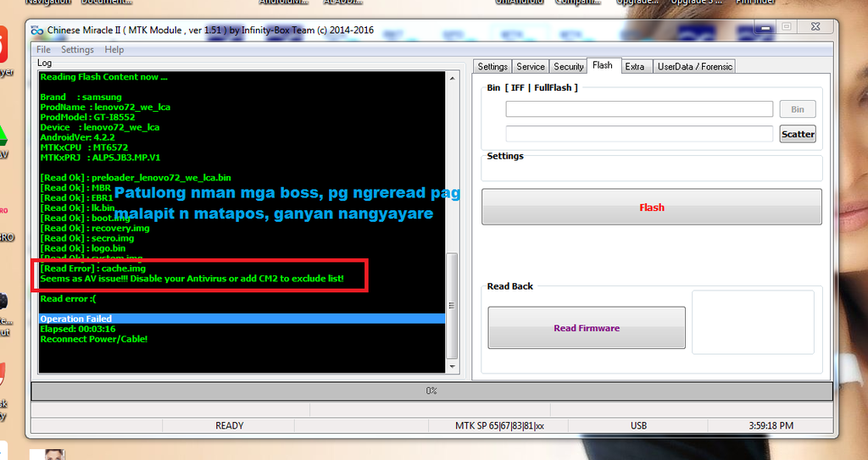Click the 3:59:18 PM clock in status bar
Image resolution: width=868 pixels, height=460 pixels.
coord(771,425)
